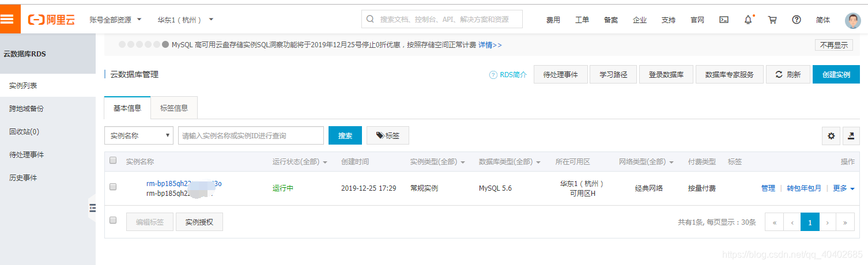The height and width of the screenshot is (265, 868).
Task: Open the 华东1（杭州）region dropdown
Action: (186, 20)
